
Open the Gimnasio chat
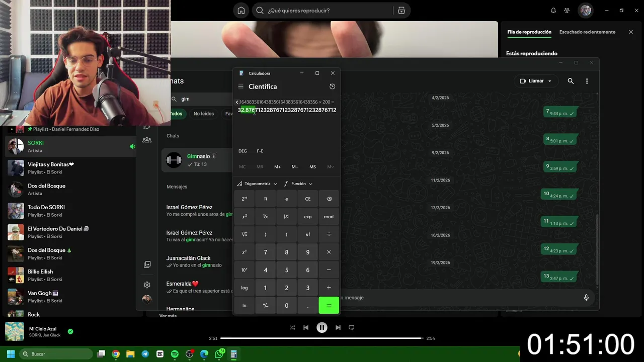point(196,160)
